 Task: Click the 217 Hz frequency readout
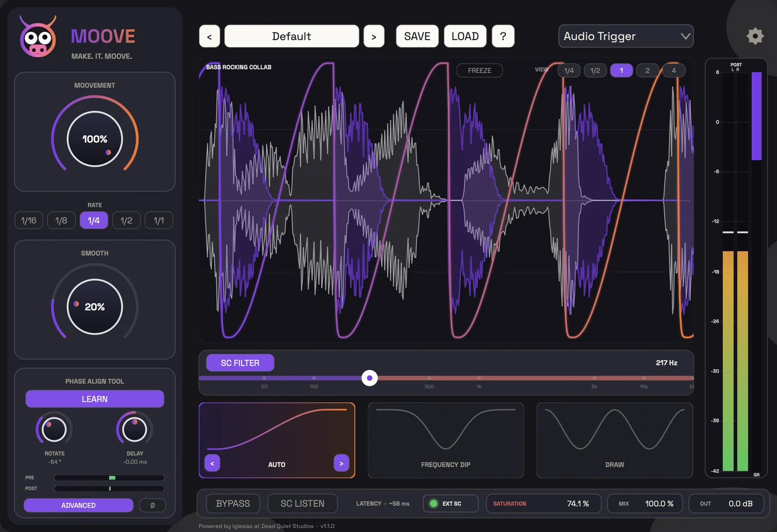667,363
